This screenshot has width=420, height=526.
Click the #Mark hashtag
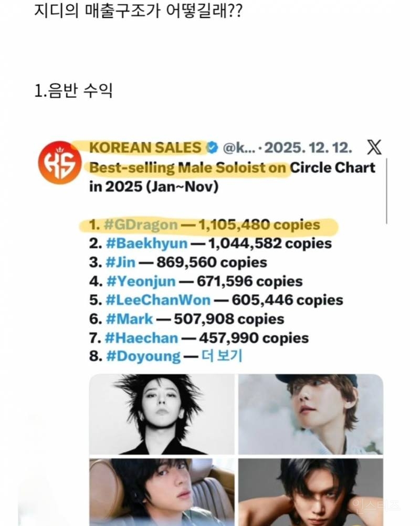click(130, 318)
